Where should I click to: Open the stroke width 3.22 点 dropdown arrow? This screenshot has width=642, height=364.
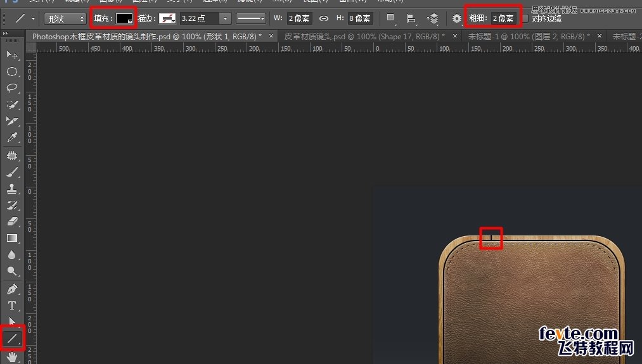(225, 18)
